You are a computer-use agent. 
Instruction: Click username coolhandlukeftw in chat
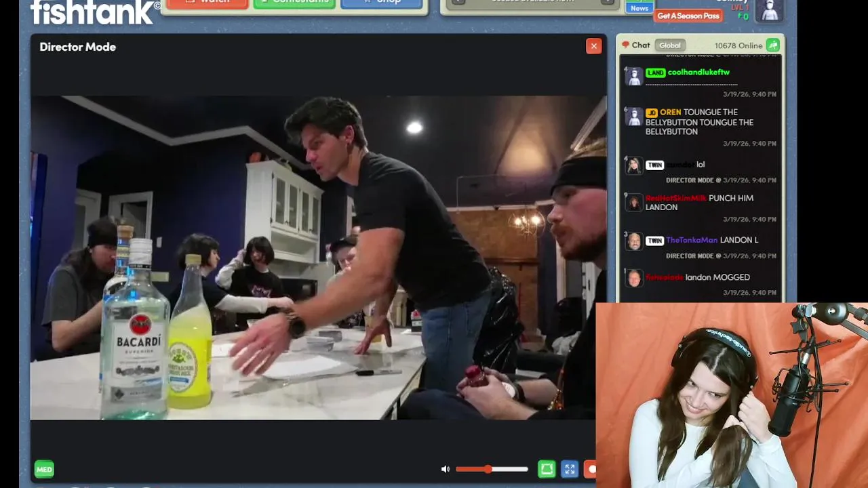click(698, 73)
